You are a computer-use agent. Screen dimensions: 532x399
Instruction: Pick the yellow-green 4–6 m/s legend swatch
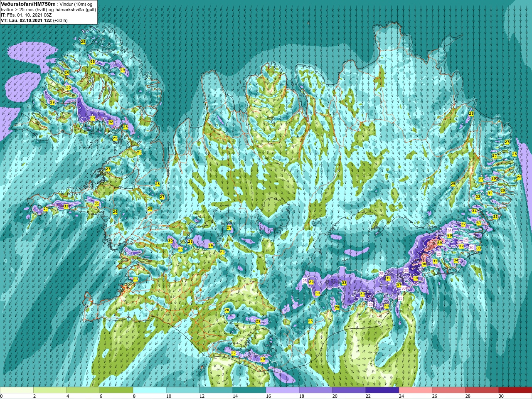tap(83, 390)
